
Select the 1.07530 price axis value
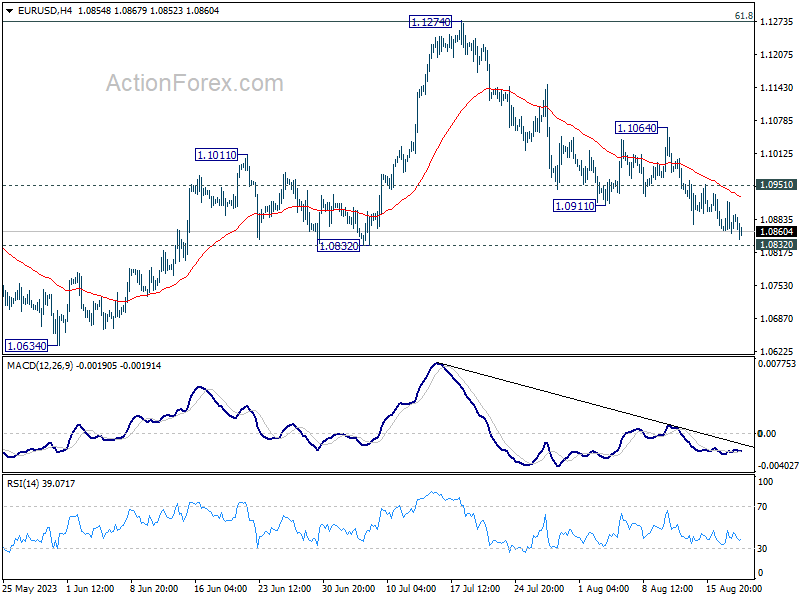(x=777, y=285)
